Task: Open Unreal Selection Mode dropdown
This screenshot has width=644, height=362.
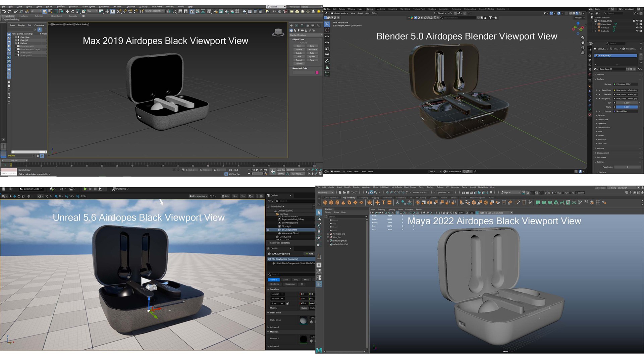Action: (31, 189)
